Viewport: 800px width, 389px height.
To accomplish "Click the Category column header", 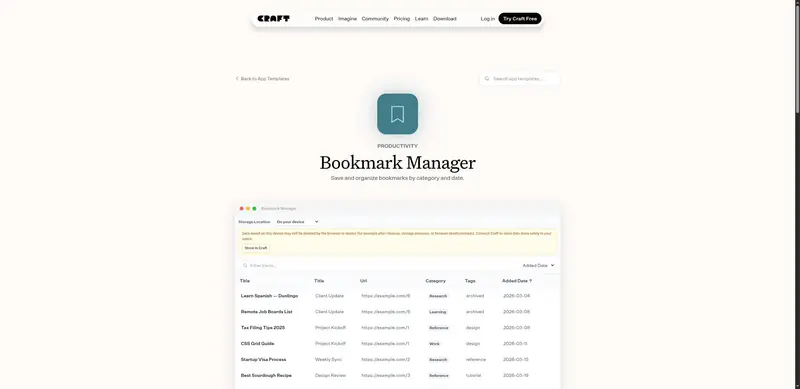I will click(435, 281).
